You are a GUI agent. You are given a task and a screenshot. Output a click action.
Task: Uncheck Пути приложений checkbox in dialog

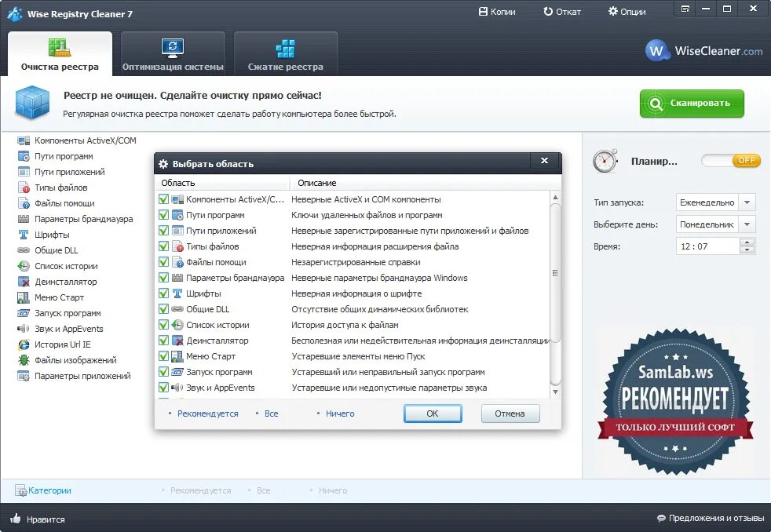pyautogui.click(x=164, y=231)
